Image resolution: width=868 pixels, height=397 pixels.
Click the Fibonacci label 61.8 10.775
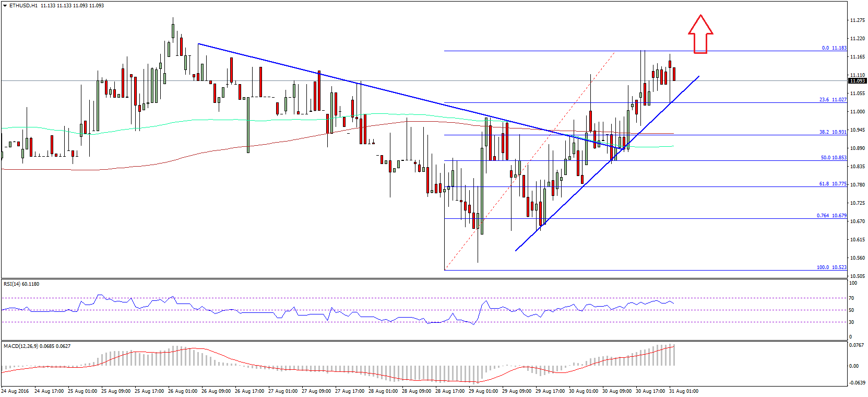(x=833, y=184)
